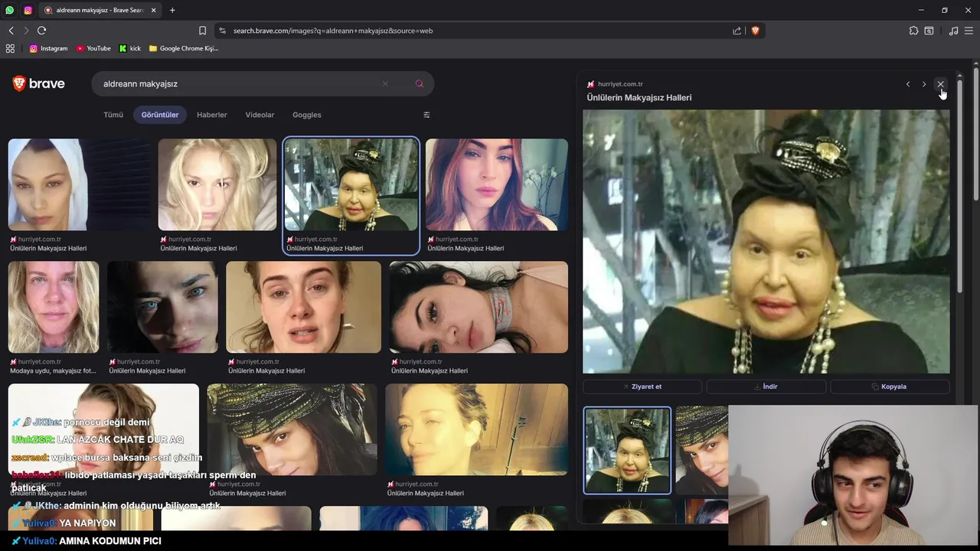
Task: Switch to the Goggles tab
Action: coord(307,115)
